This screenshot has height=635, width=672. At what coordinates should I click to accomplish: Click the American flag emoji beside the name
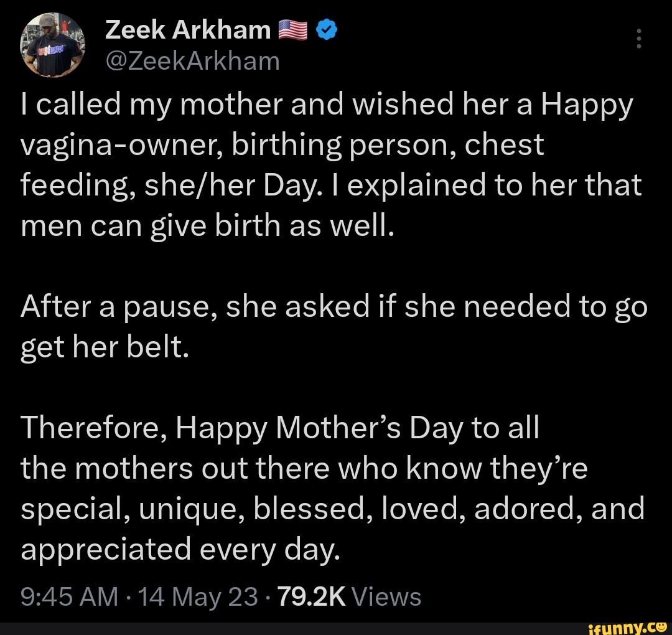[x=293, y=29]
